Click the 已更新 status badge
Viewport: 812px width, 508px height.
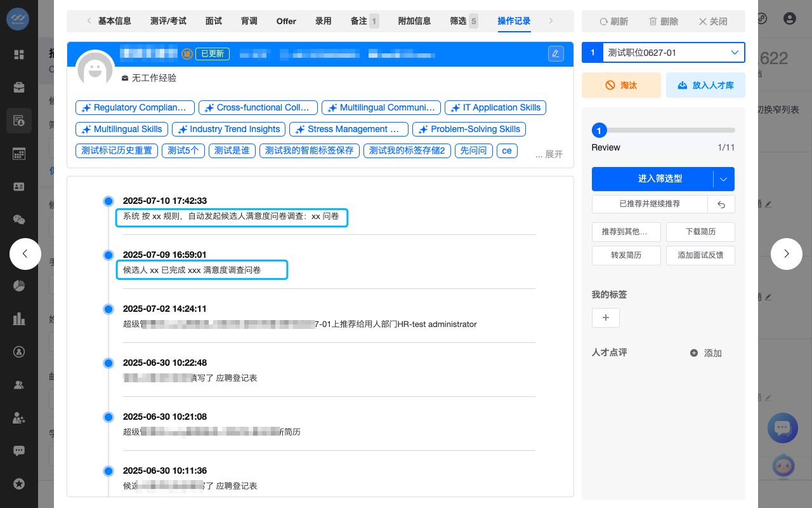(x=213, y=54)
